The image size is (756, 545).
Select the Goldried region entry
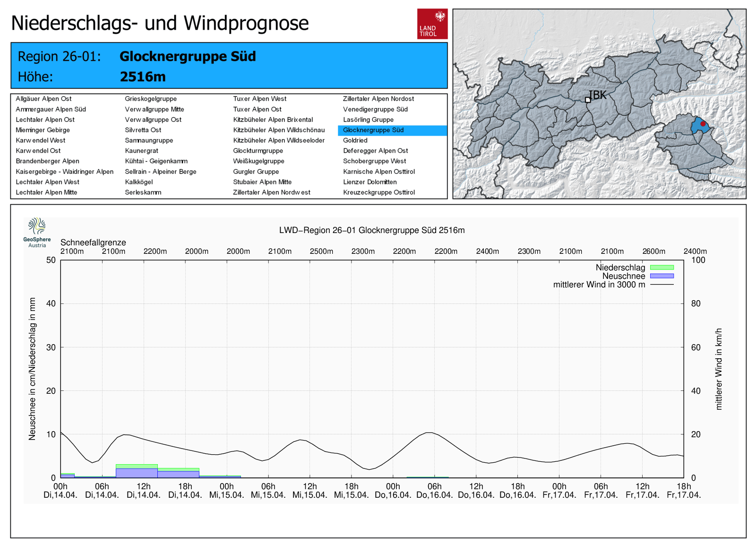coord(355,140)
